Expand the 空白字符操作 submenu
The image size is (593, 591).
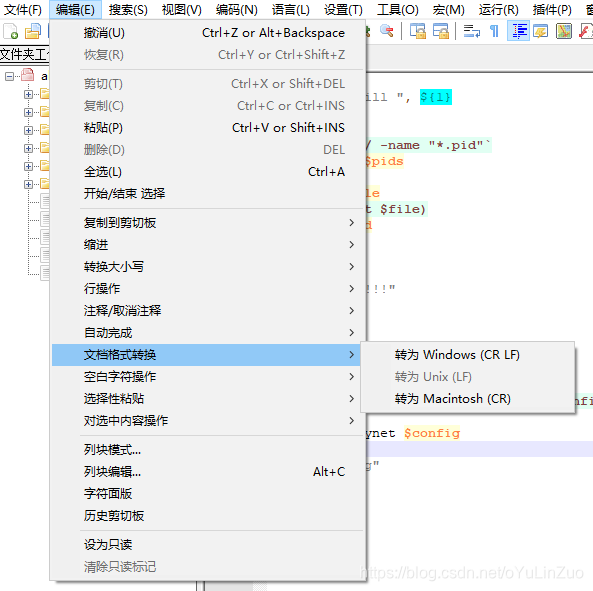point(207,377)
